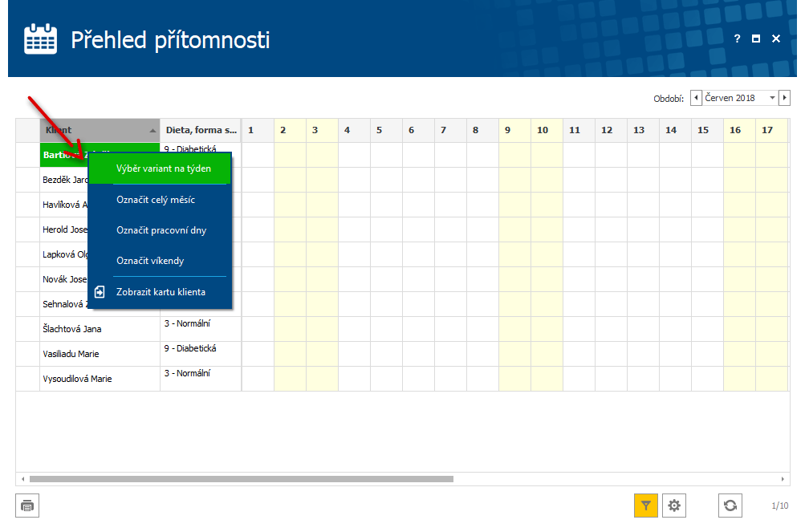Choose Výběr variant na týden
This screenshot has width=805, height=532.
tap(160, 169)
